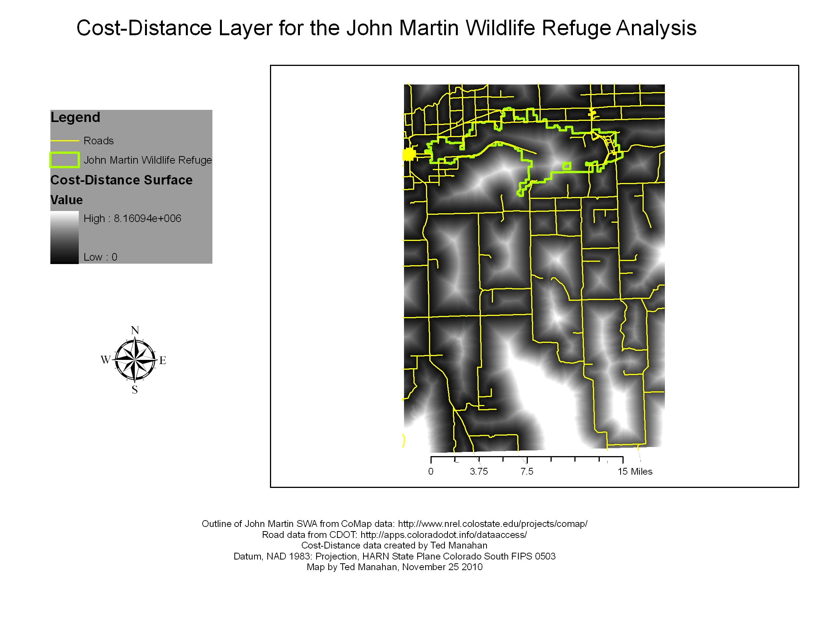Click the yellow town marker on the map

tap(408, 155)
